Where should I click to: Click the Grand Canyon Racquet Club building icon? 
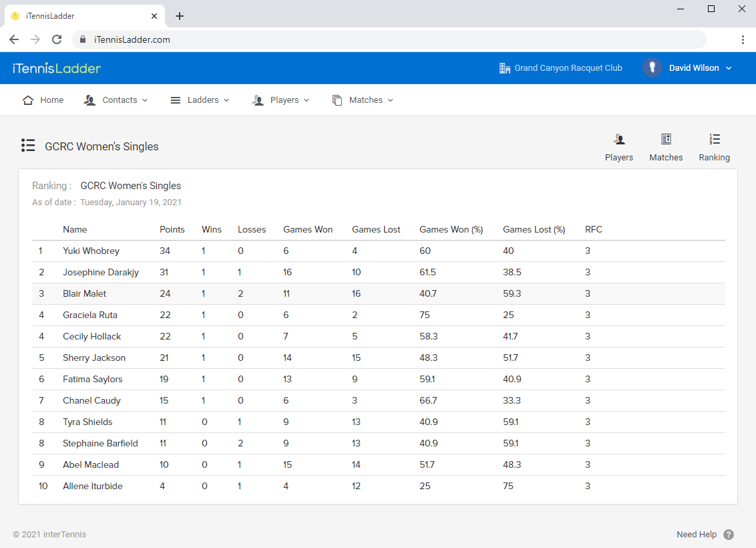coord(505,68)
